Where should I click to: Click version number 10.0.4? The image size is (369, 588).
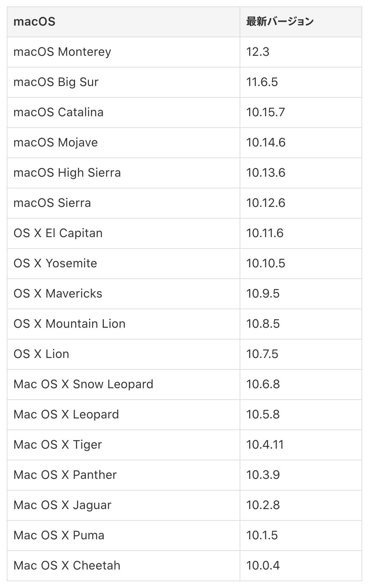tap(263, 566)
